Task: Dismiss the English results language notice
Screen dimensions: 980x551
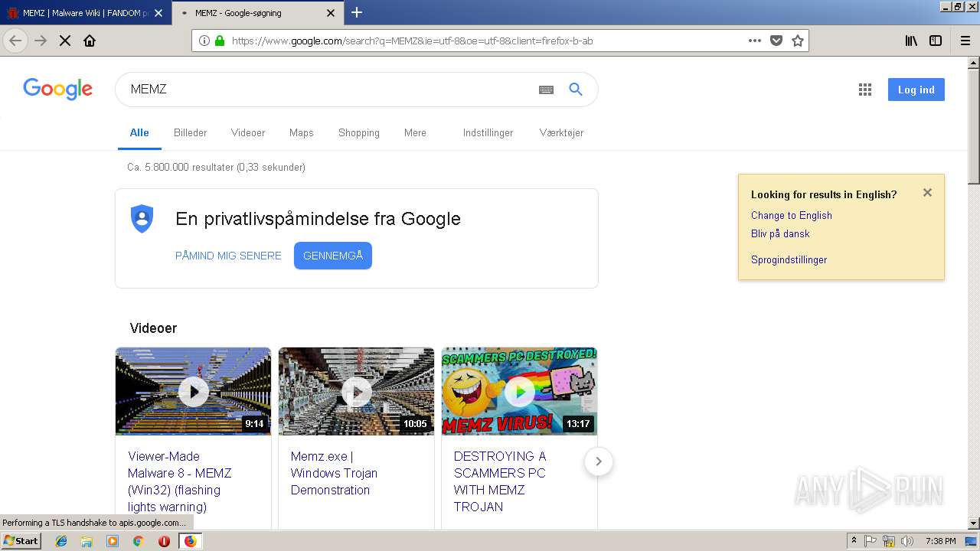Action: (x=927, y=193)
